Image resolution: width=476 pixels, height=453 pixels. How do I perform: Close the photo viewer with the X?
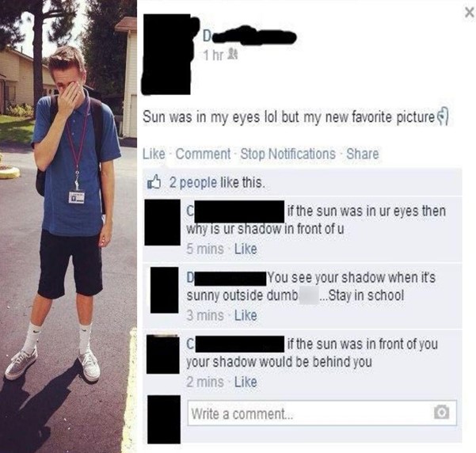coord(470,13)
